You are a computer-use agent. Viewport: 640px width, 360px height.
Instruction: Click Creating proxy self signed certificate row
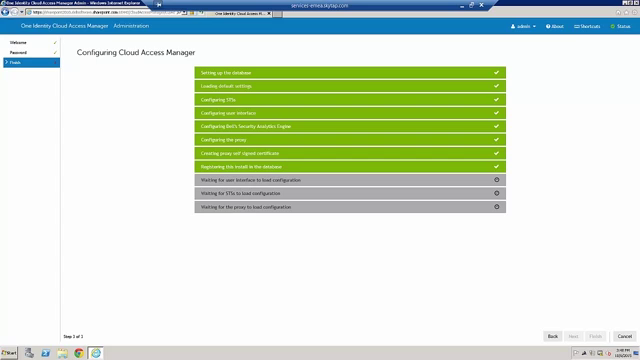(350, 153)
